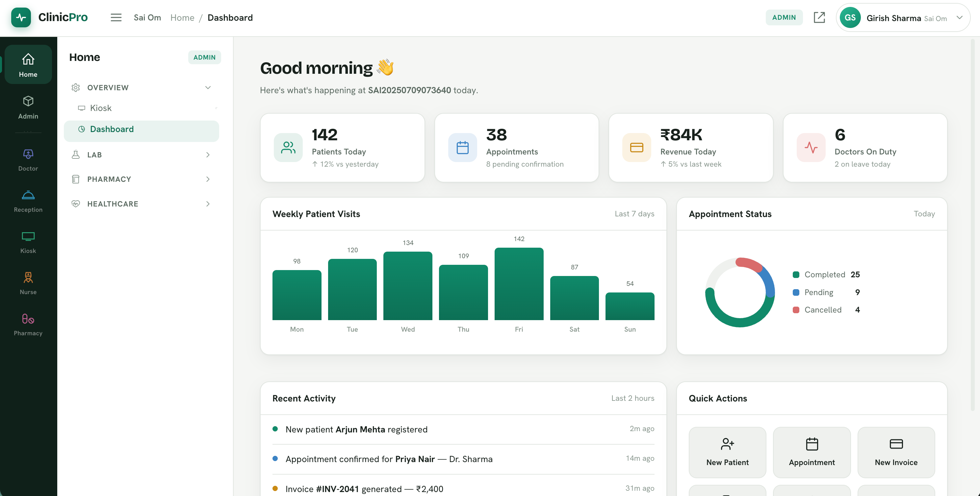Click the 'Last 2 hours' label
980x496 pixels.
pyautogui.click(x=633, y=398)
